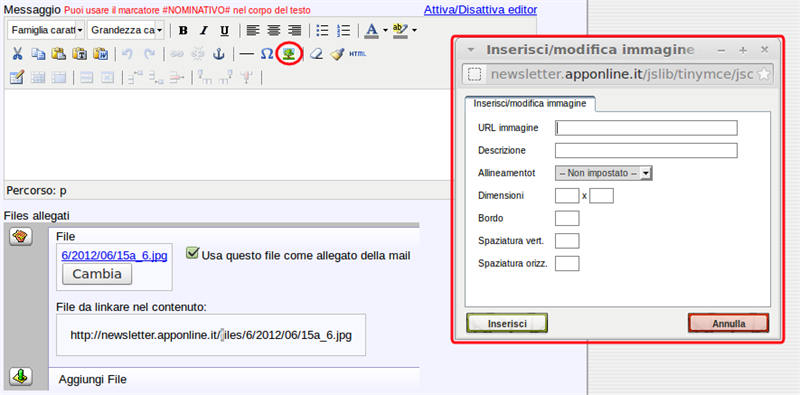Insert a special character (omega)
This screenshot has width=800, height=395.
267,54
